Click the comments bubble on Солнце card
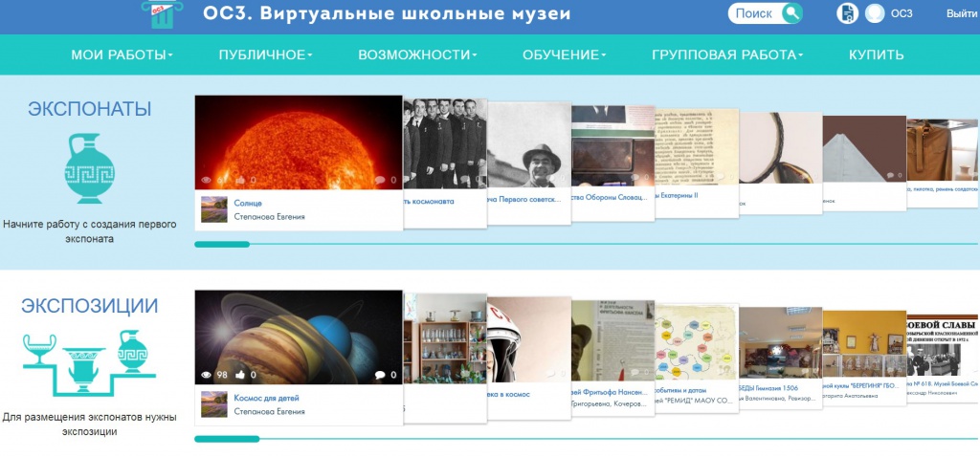 tap(379, 180)
